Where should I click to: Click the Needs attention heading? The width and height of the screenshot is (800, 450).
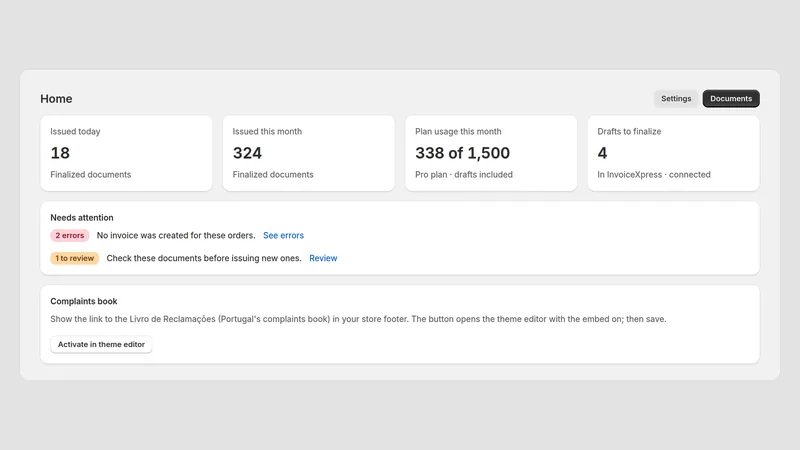click(x=82, y=217)
